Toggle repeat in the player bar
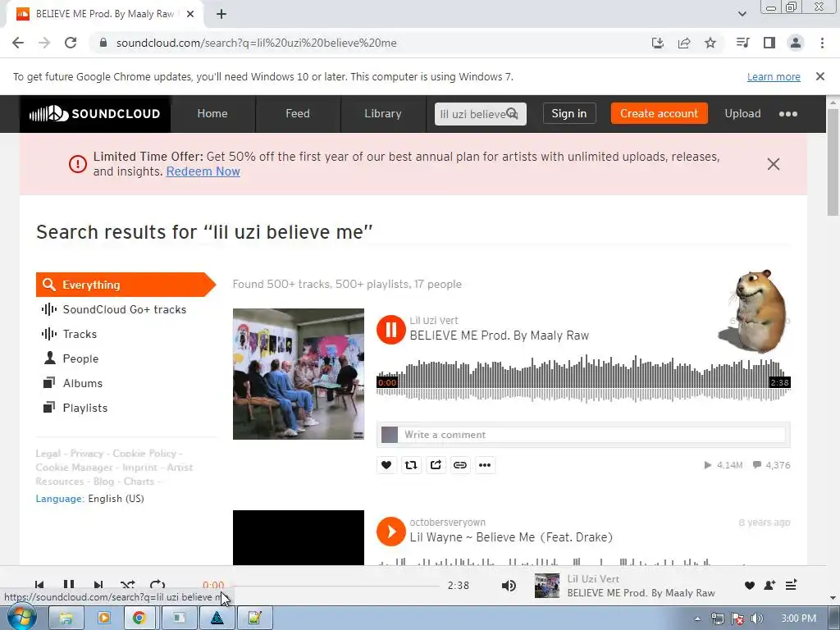 tap(157, 585)
